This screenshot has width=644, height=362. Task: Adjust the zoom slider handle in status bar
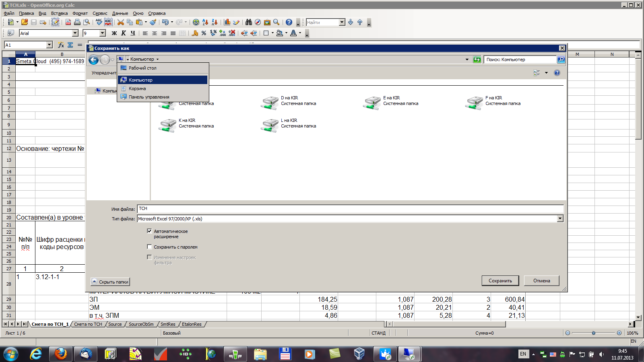coord(594,333)
